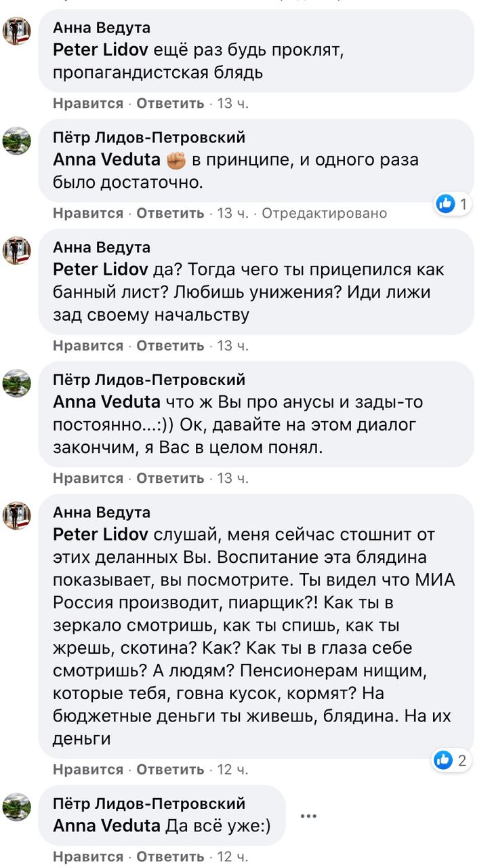Screen dimensions: 492x868
Task: Open the author name above the 'Да всё уже:)' comment
Action: coord(149,804)
